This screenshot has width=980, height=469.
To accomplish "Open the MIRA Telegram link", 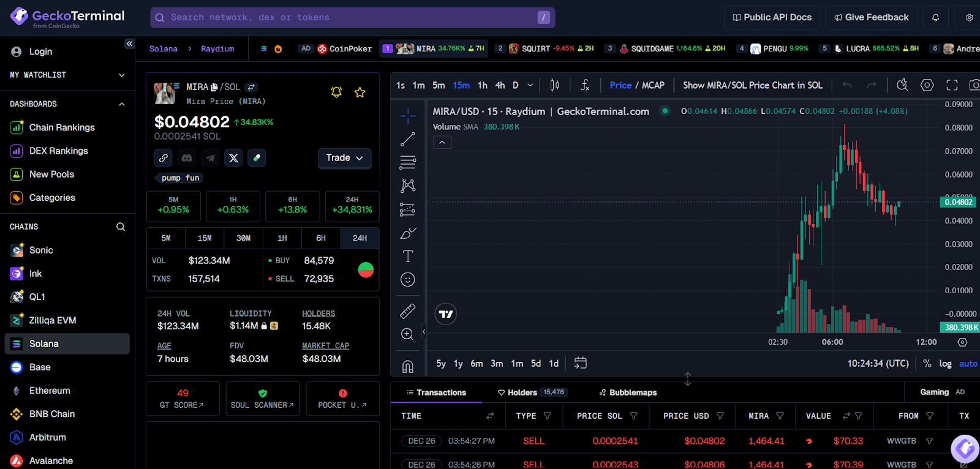I will coord(210,158).
